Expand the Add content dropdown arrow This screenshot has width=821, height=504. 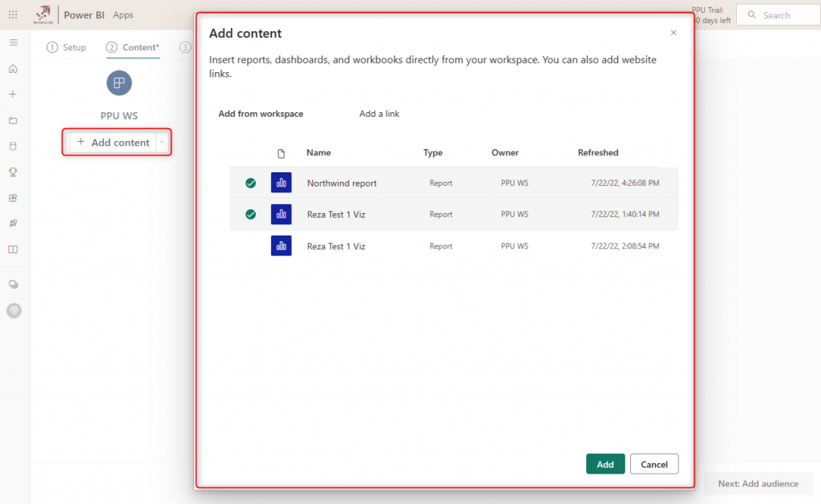point(162,143)
